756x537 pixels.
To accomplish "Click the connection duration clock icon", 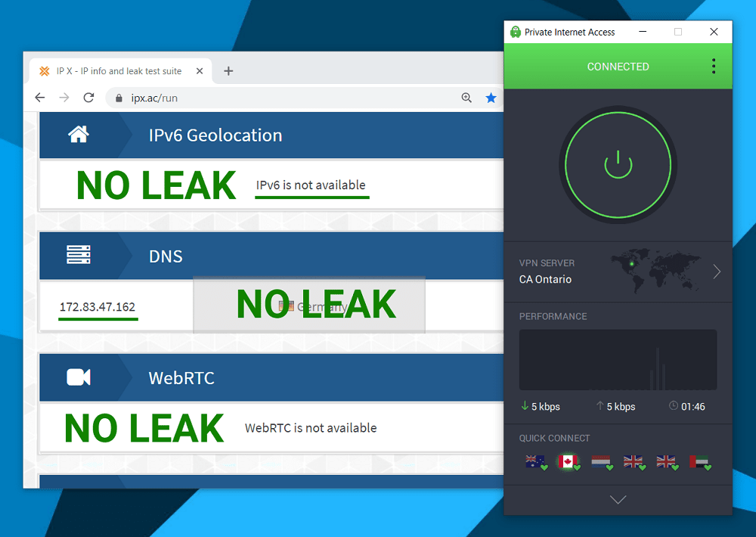I will (674, 405).
